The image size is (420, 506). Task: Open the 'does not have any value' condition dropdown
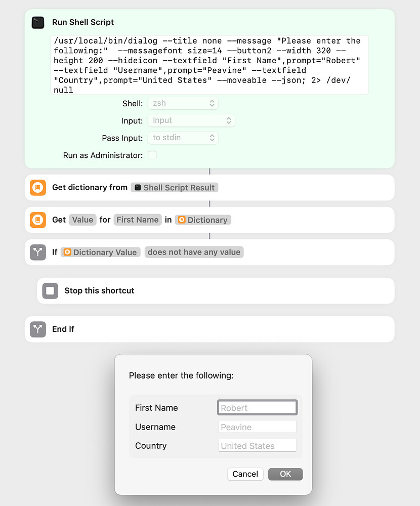point(194,252)
